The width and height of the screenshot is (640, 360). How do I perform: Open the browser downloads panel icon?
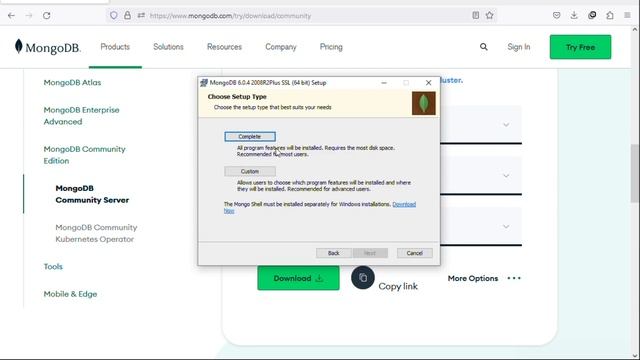tap(574, 16)
